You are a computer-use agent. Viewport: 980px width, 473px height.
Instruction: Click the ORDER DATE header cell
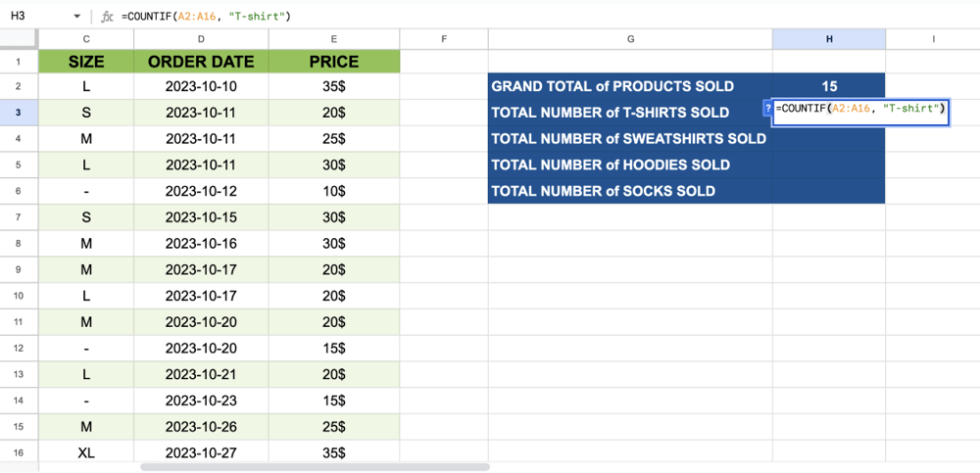(x=201, y=61)
